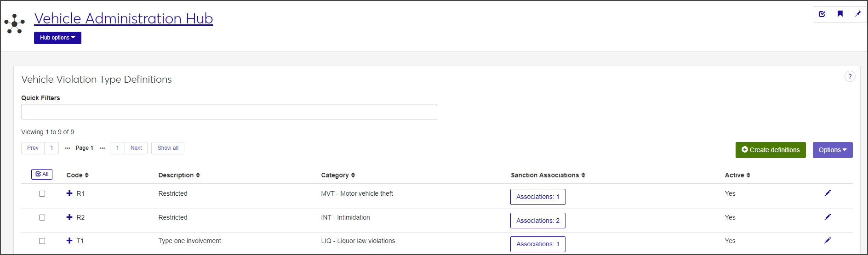Screen dimensions: 868x255
Task: Edit the T1 row with pencil icon
Action: (x=828, y=241)
